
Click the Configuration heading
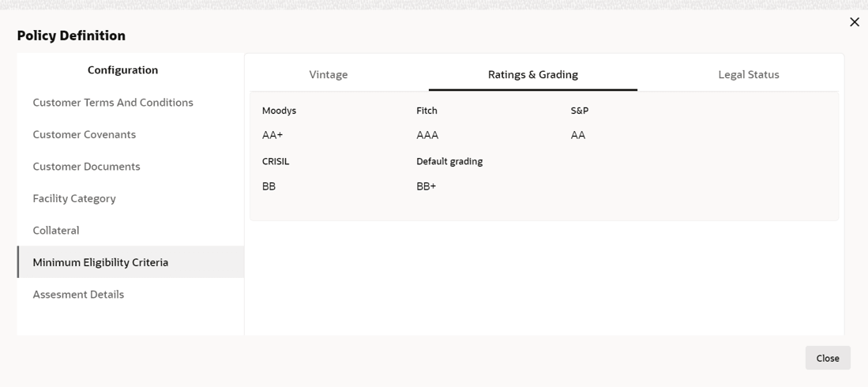point(122,70)
